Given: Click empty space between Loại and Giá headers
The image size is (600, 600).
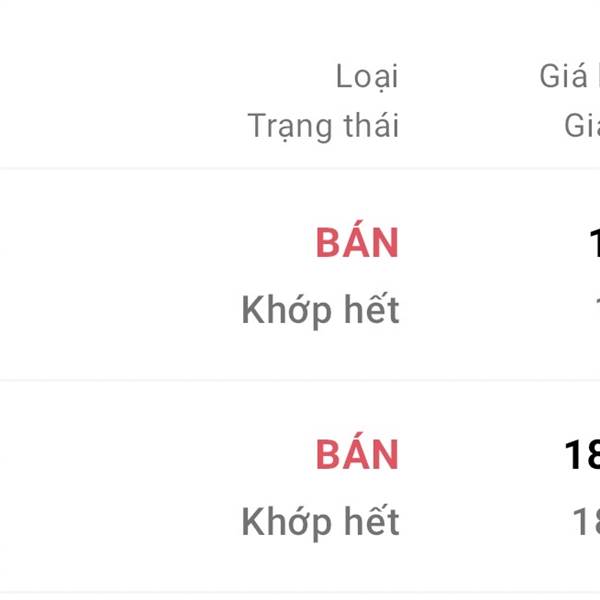Looking at the screenshot, I should click(x=468, y=77).
